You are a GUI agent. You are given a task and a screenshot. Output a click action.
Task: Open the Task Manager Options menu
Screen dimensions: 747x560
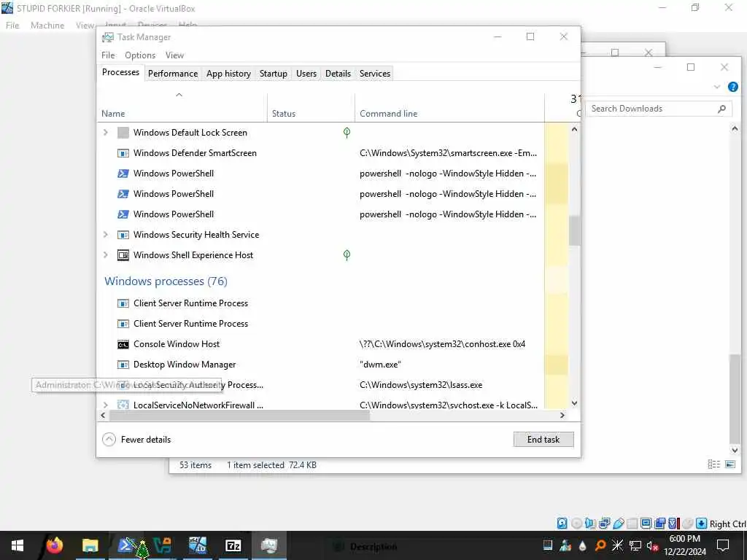[x=140, y=55]
